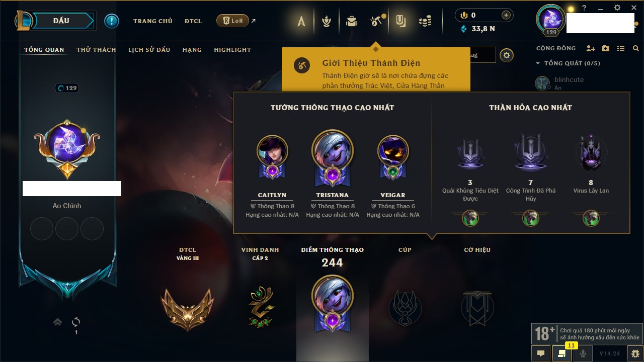Open the LoR launcher link
The height and width of the screenshot is (362, 644).
pyautogui.click(x=232, y=21)
